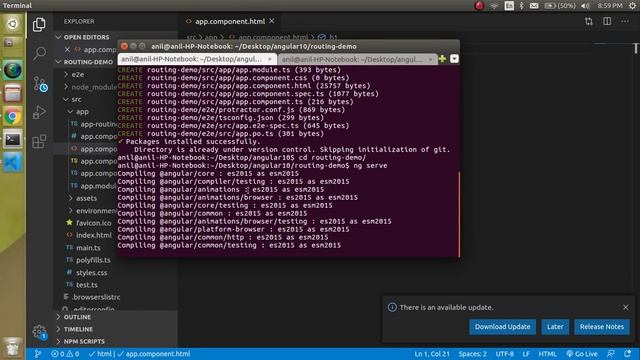Change indentation via Spaces: 2

tap(472, 354)
